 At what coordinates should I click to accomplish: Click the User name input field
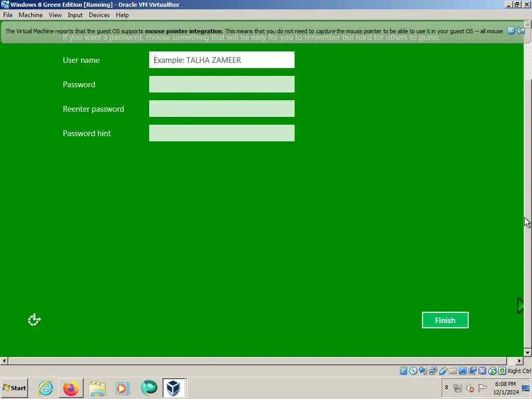[x=221, y=60]
